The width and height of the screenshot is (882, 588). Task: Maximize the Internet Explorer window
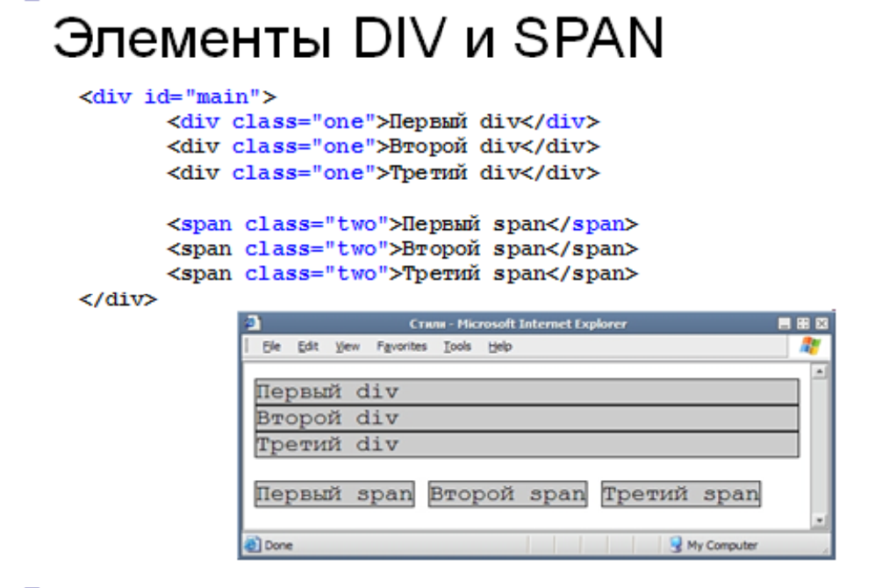[803, 324]
